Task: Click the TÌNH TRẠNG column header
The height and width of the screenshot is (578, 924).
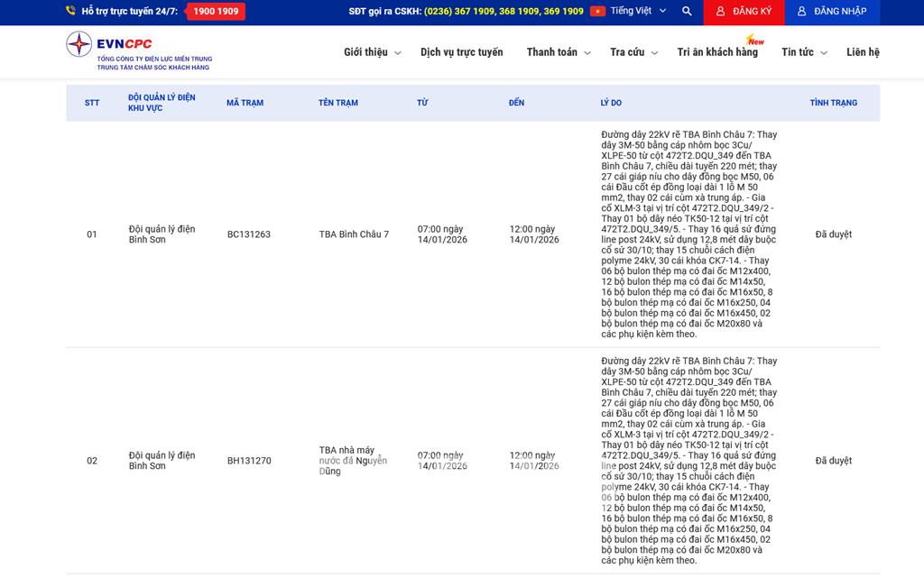Action: click(833, 103)
